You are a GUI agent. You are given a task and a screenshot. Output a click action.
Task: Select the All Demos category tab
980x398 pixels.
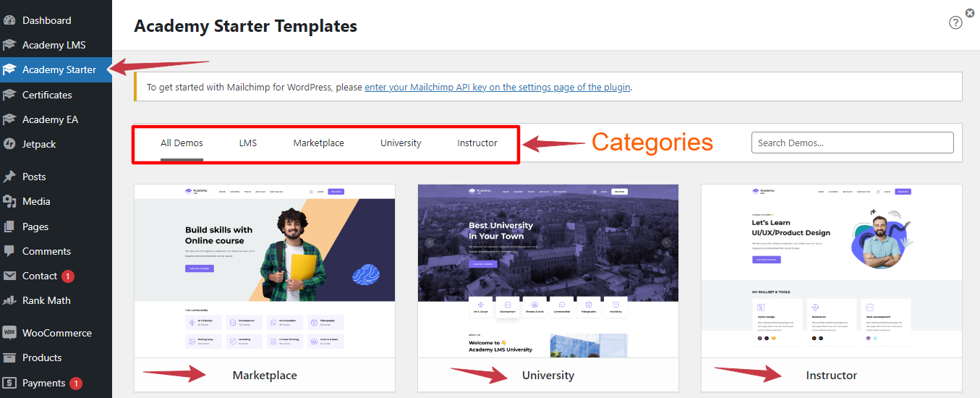click(x=182, y=143)
